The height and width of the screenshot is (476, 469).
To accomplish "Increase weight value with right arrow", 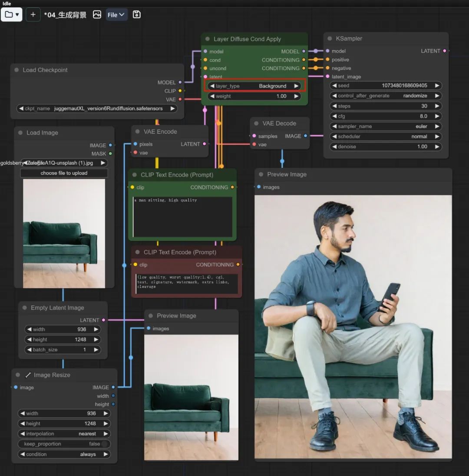I will point(296,96).
